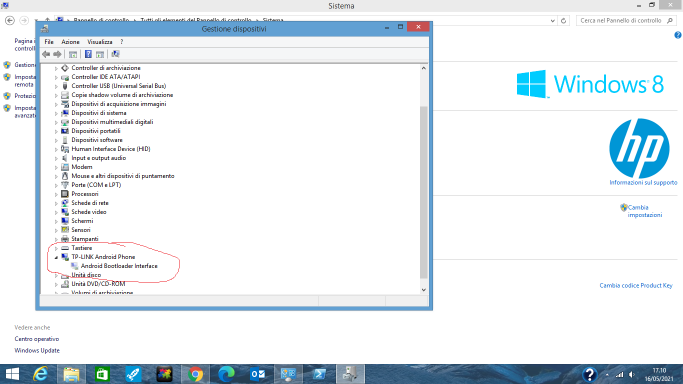Open the Azione menu

click(x=70, y=42)
